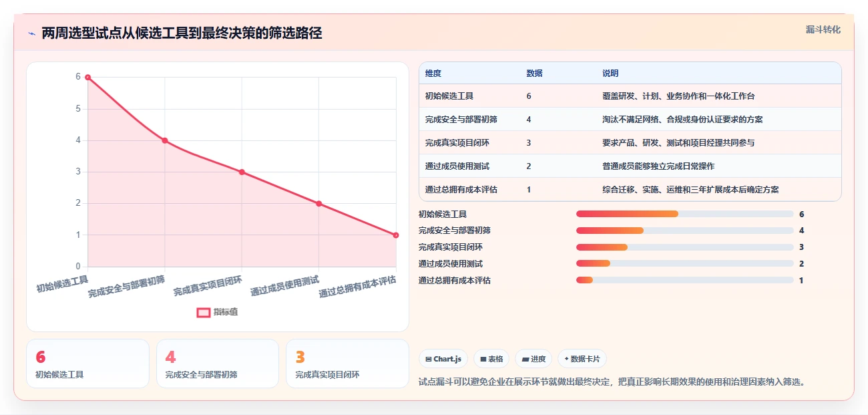
Task: Click the chart data point at value 4
Action: [165, 140]
